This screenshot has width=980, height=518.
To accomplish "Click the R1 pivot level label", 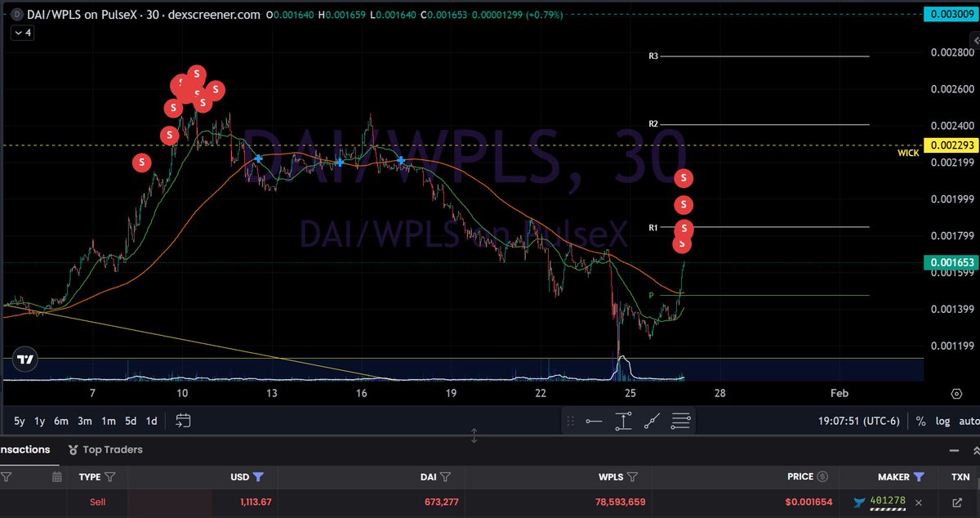I will point(653,227).
